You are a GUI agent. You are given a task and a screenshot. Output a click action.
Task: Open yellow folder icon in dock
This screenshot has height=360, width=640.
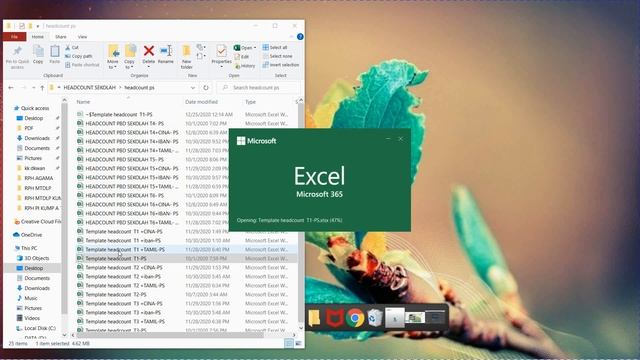click(314, 318)
